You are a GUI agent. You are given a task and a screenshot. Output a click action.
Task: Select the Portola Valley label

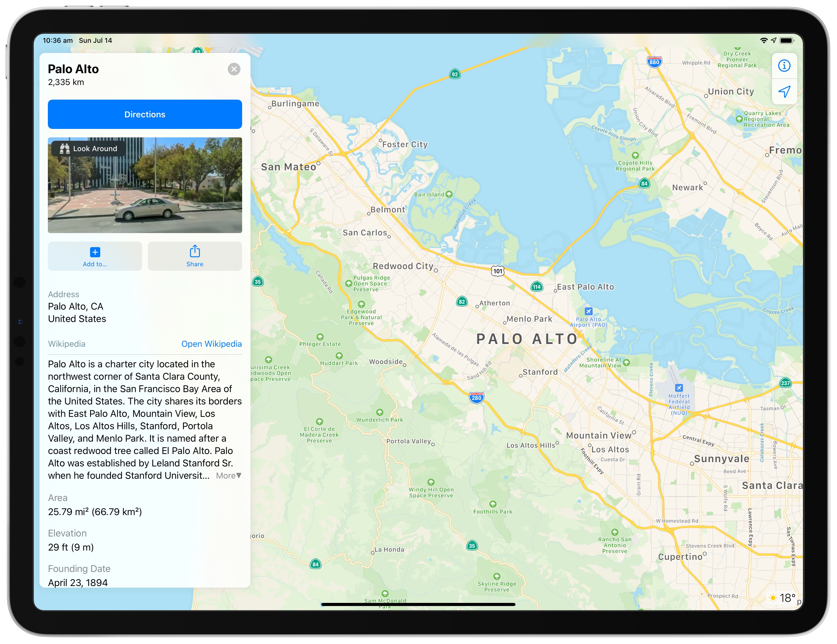(x=409, y=441)
